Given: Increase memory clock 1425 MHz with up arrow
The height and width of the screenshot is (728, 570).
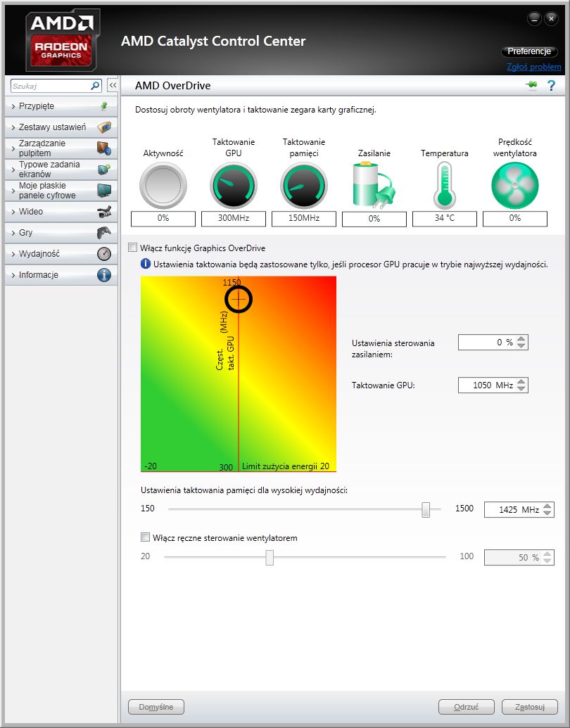Looking at the screenshot, I should pos(547,506).
